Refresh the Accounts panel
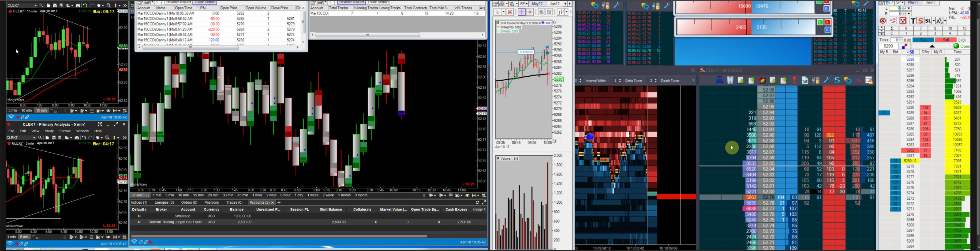 click(477, 203)
